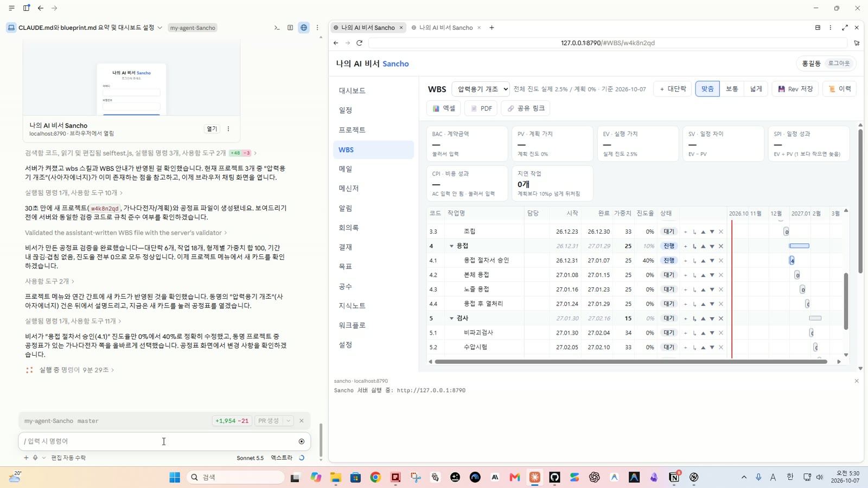This screenshot has height=488, width=868.
Task: Move the 용접 후 열처리 row down
Action: click(x=712, y=304)
